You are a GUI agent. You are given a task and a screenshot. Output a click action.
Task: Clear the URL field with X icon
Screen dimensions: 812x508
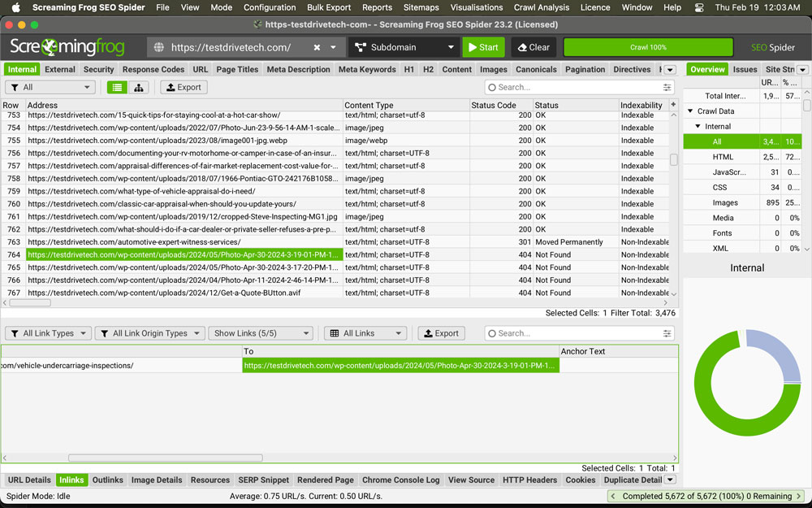pos(317,47)
